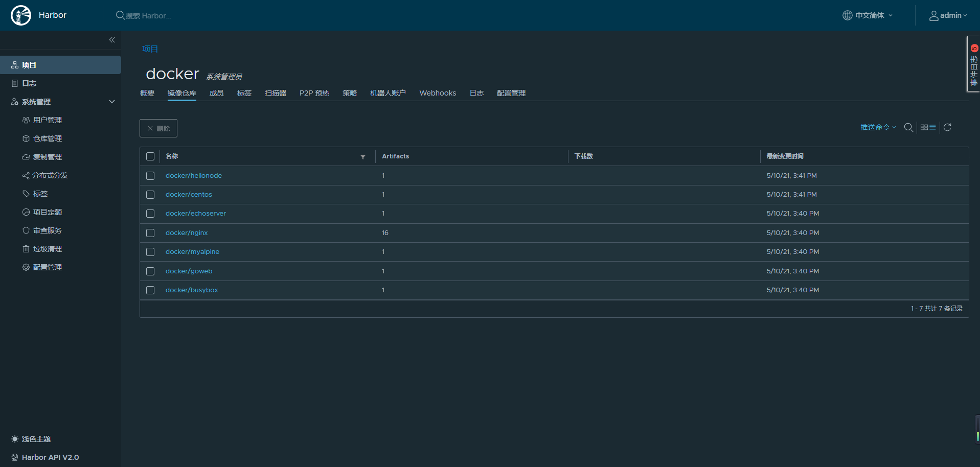This screenshot has height=467, width=980.
Task: Click the Harbor logo icon
Action: click(21, 15)
